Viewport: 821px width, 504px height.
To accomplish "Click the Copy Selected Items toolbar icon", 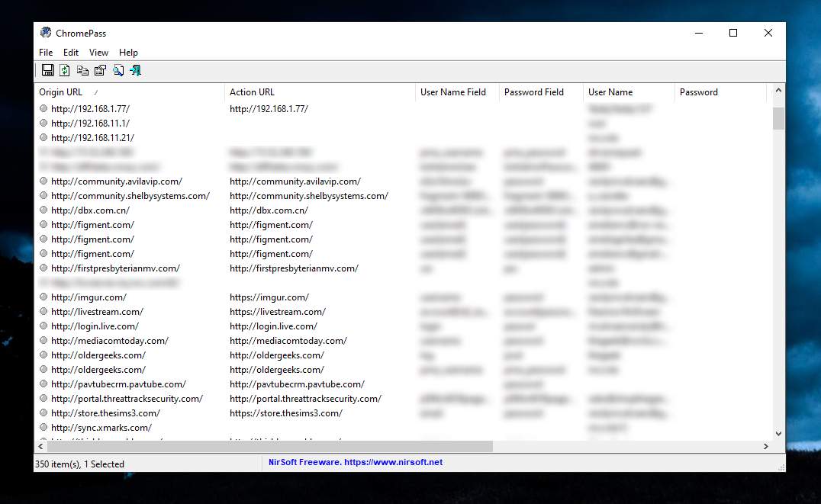I will (x=82, y=70).
